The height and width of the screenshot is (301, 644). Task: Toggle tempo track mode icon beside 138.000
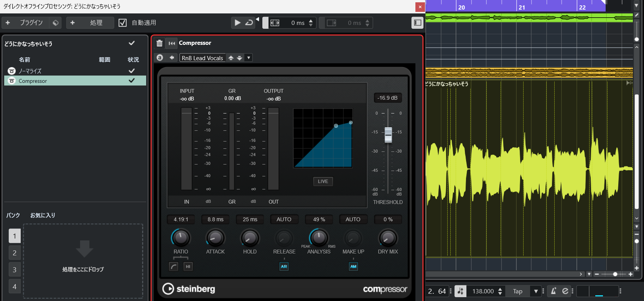point(460,291)
